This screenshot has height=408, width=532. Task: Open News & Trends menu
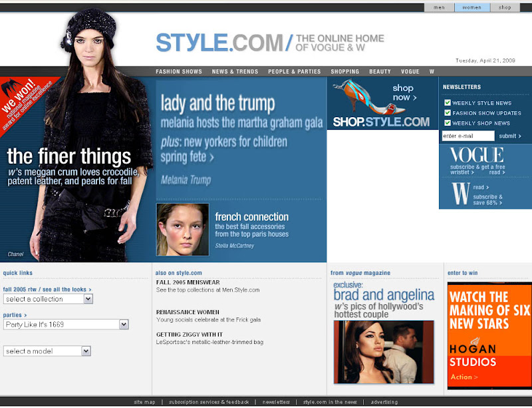pyautogui.click(x=235, y=71)
